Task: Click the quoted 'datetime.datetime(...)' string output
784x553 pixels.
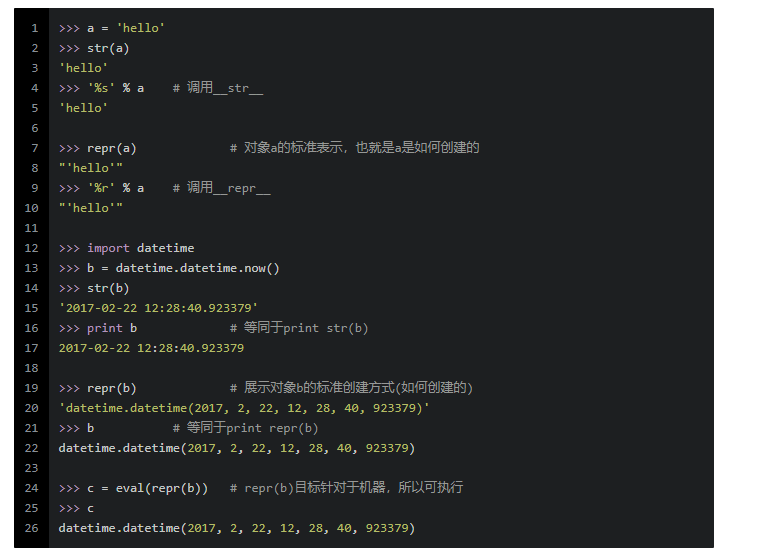Action: [244, 408]
